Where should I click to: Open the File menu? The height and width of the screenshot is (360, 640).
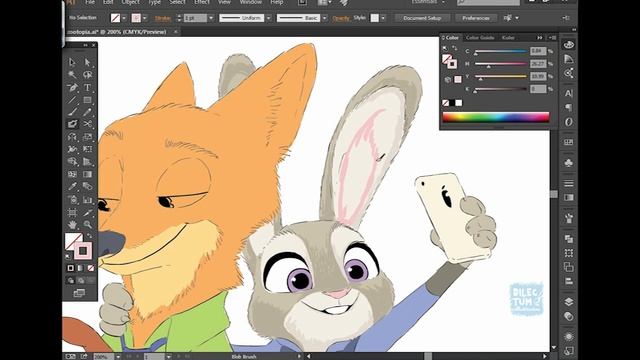pyautogui.click(x=89, y=2)
